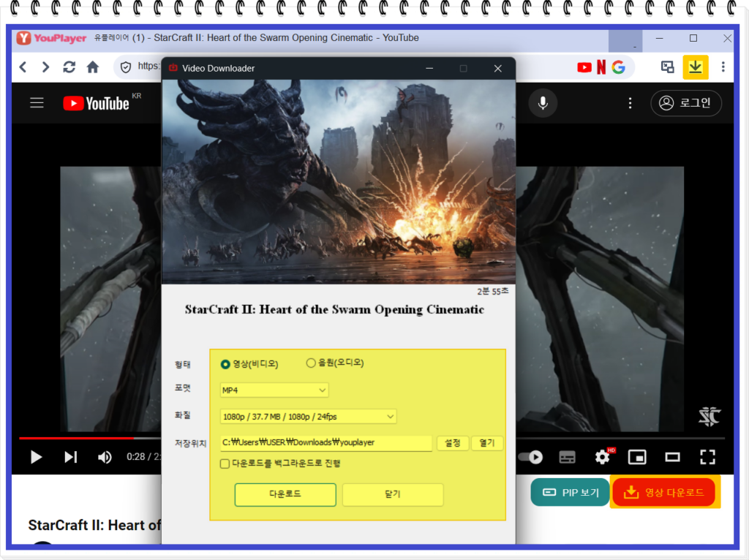749x560 pixels.
Task: Click 영상 다운로드 button
Action: (x=664, y=492)
